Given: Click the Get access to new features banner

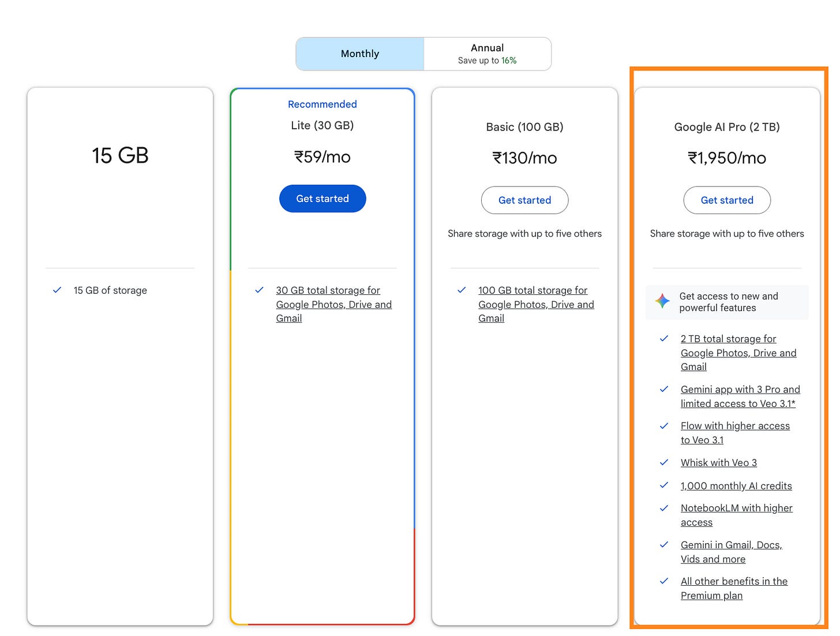Looking at the screenshot, I should tap(728, 302).
